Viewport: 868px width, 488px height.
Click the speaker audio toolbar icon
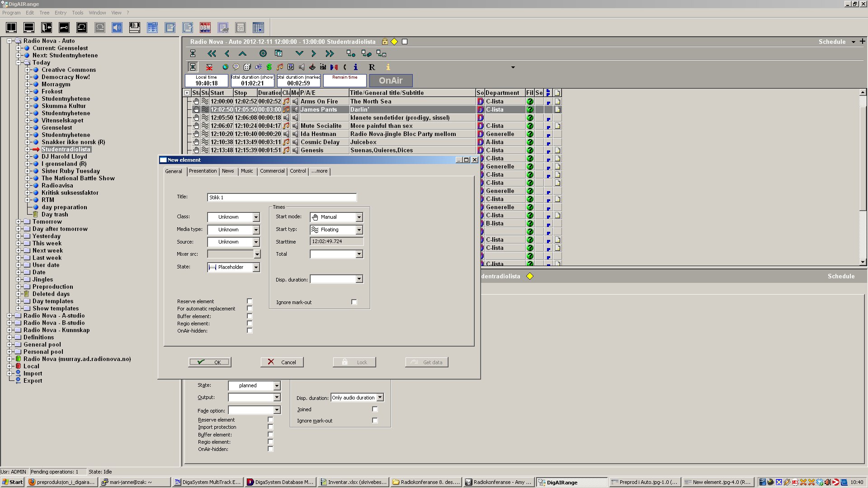coord(117,28)
